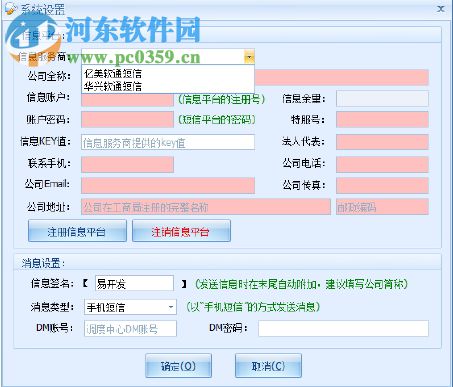Viewport: 453px width, 387px height.
Task: Select 亿美软通短信 from the list
Action: (x=113, y=73)
